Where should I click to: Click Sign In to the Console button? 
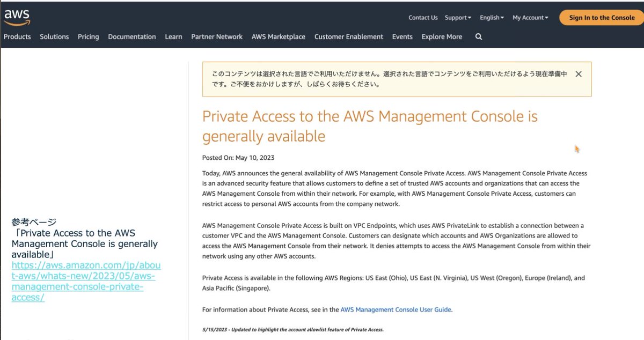click(x=602, y=18)
